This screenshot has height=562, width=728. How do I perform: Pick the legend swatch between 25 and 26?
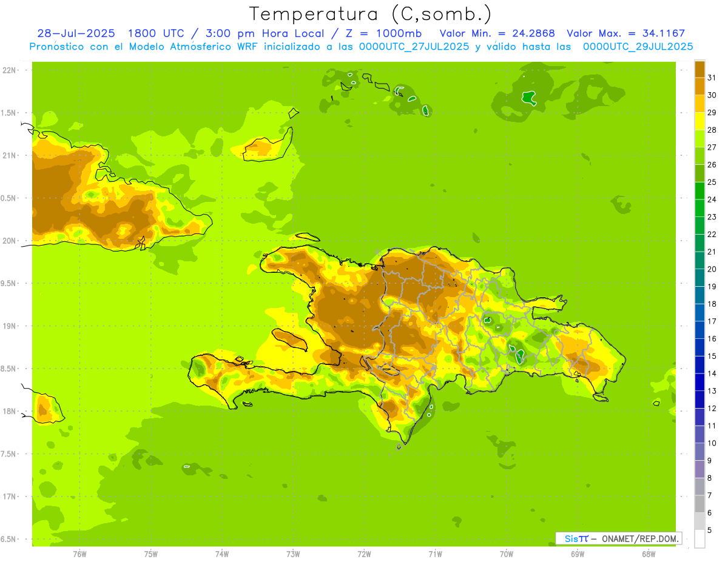pyautogui.click(x=699, y=173)
